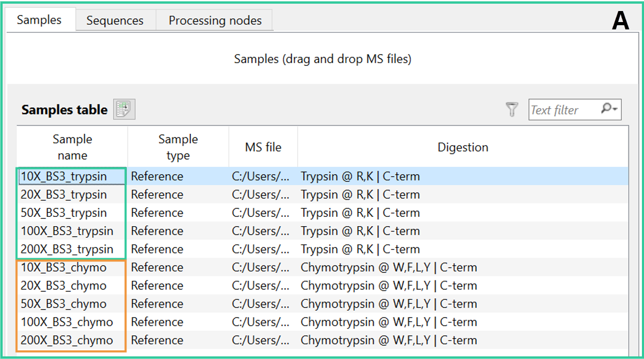
Task: Click Reference type in 200X_BS3_trypsin row
Action: point(157,249)
